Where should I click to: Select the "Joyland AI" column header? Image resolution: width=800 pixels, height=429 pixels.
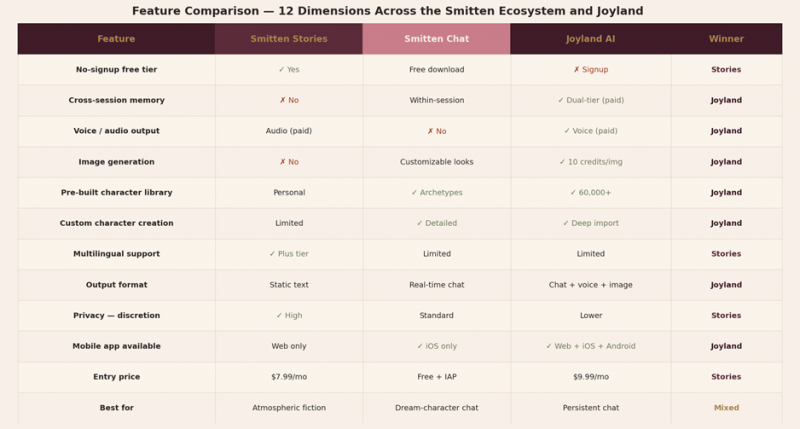(x=590, y=39)
